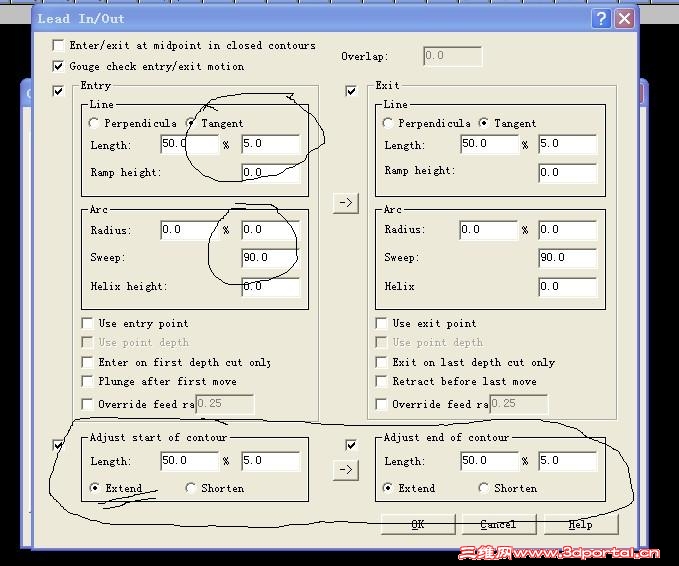This screenshot has width=679, height=566.
Task: Click the Entry arc Sweep field
Action: [271, 258]
